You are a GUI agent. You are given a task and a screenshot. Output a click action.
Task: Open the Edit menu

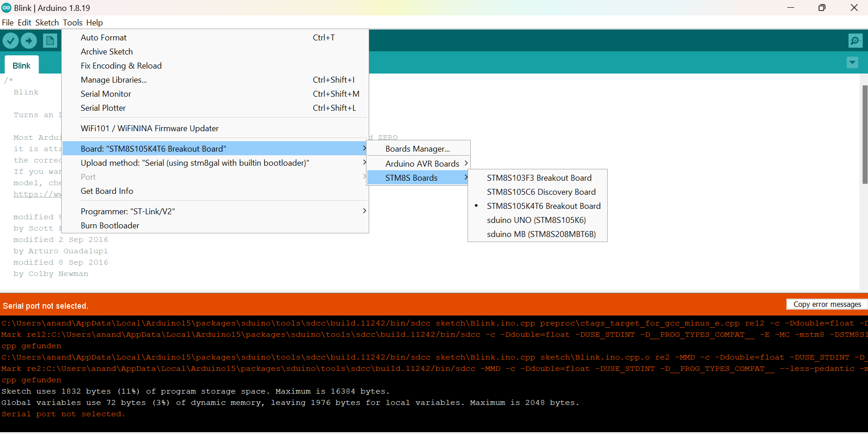[x=24, y=23]
